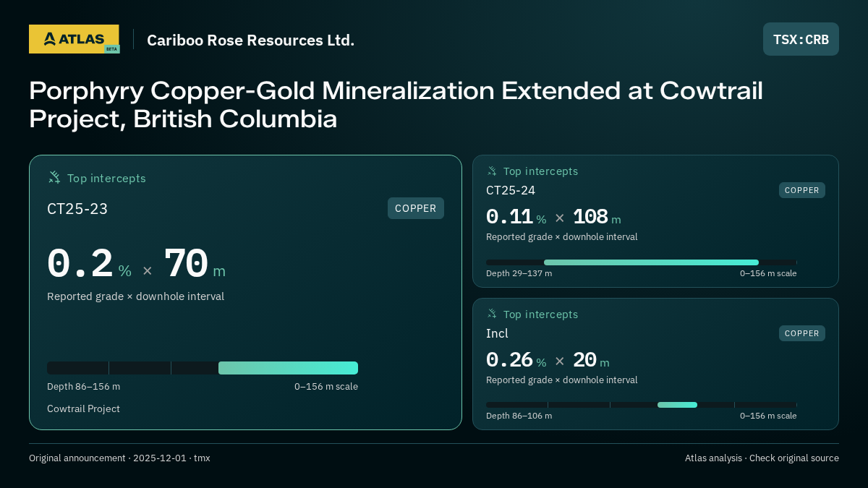Click the 0.26 % grade value

pos(516,360)
